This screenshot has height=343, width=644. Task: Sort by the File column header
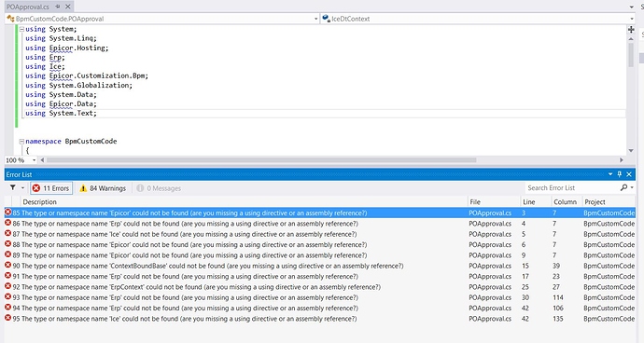coord(494,202)
